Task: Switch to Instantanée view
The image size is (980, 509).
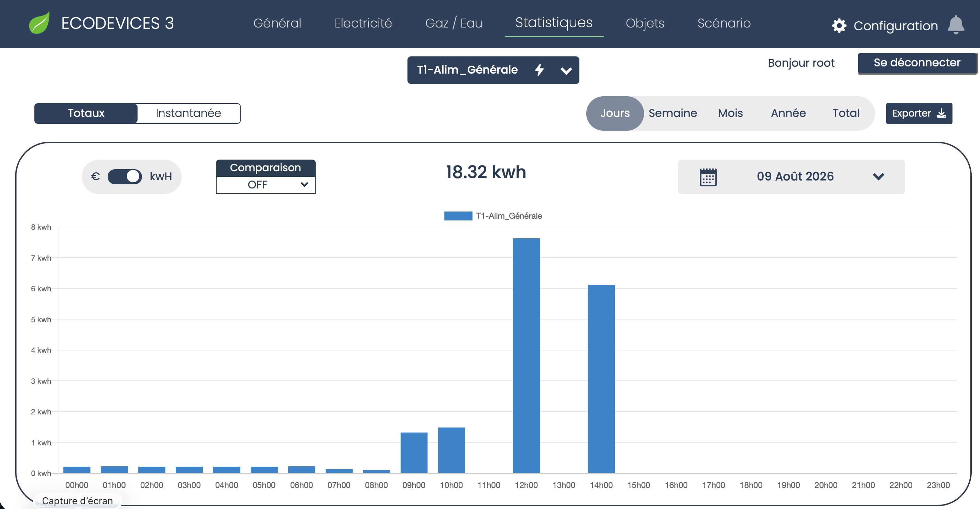Action: pos(189,113)
